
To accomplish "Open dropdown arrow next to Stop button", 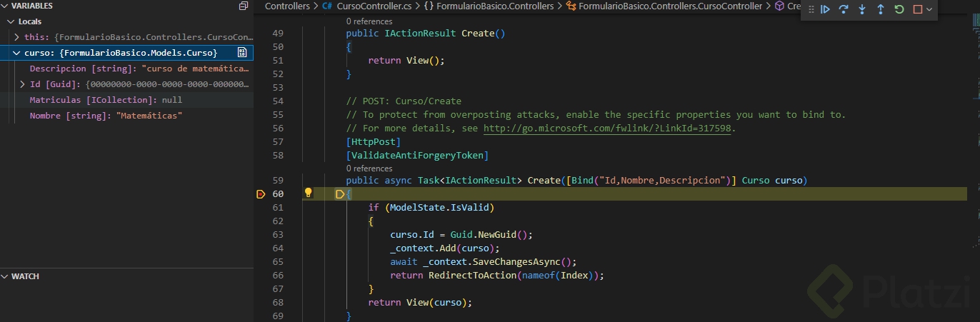I will pyautogui.click(x=929, y=9).
